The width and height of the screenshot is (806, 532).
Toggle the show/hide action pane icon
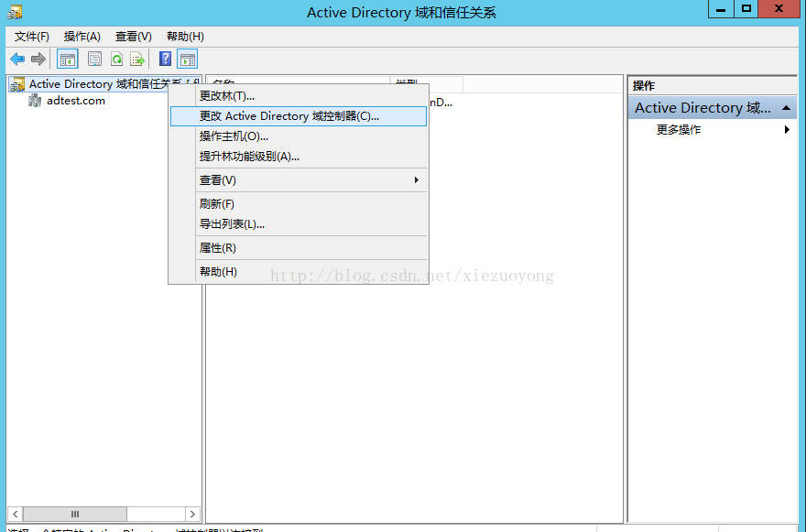[188, 60]
